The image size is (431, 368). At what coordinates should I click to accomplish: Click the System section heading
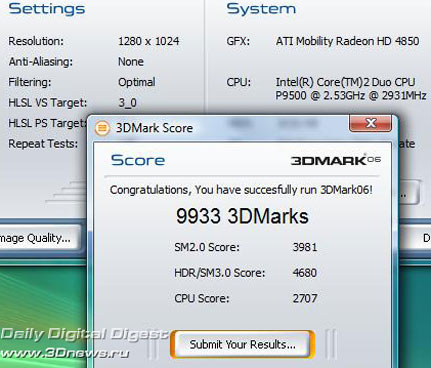261,8
